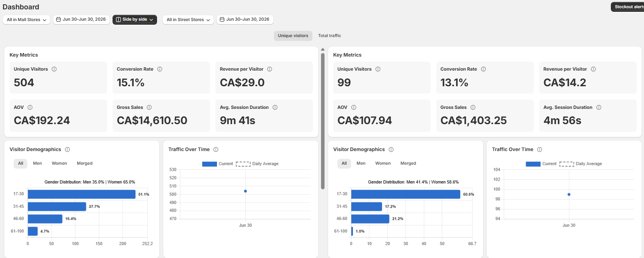Open info icon for left AOV
The width and height of the screenshot is (644, 258).
30,107
